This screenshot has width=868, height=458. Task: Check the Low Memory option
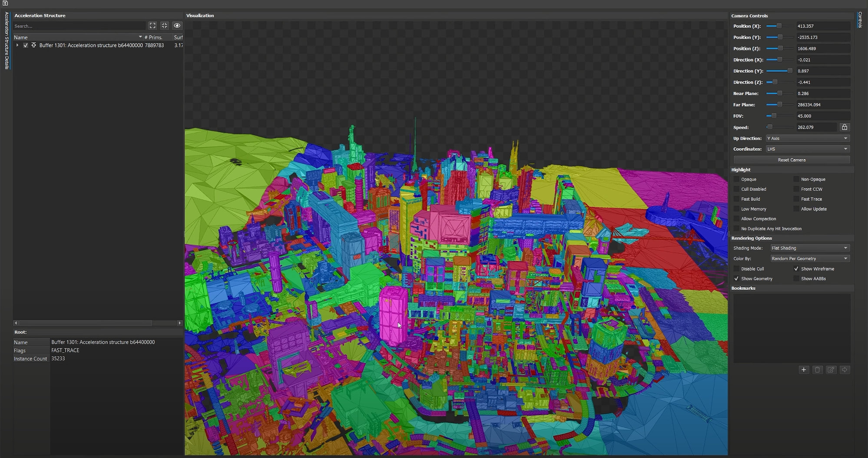(736, 209)
